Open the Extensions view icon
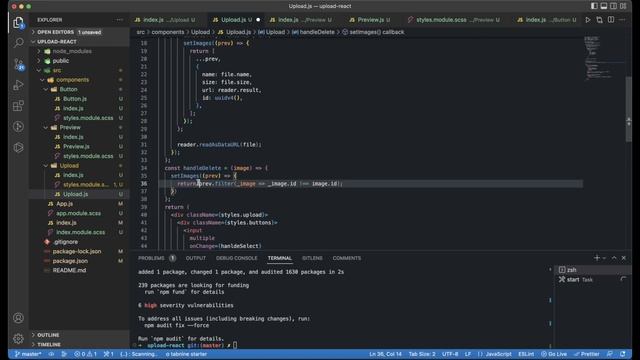Image resolution: width=640 pixels, height=360 pixels. click(18, 106)
